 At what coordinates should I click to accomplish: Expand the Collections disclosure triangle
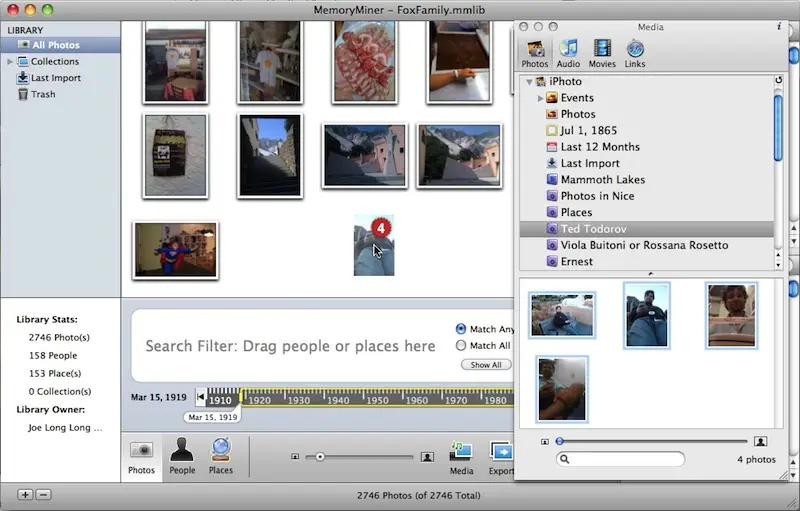(x=10, y=62)
